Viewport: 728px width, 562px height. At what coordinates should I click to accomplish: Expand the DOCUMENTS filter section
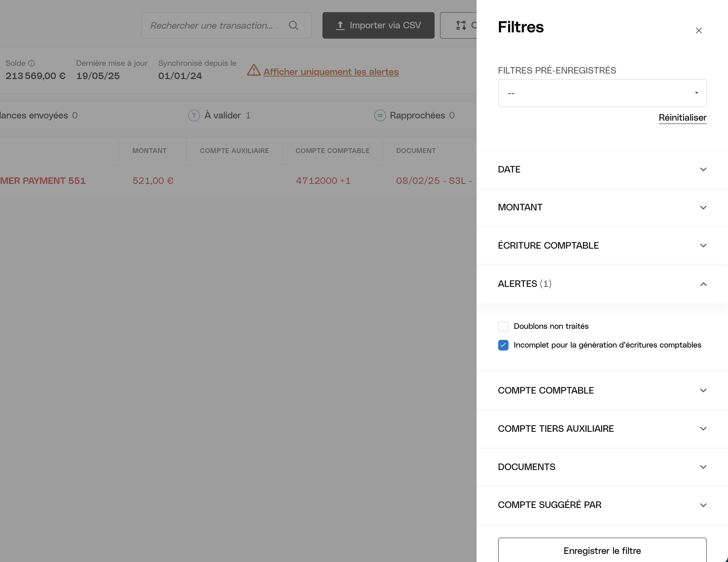[602, 467]
